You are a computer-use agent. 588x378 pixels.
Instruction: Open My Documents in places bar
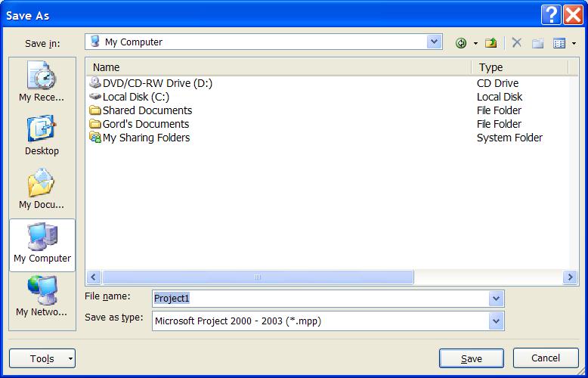[x=42, y=189]
